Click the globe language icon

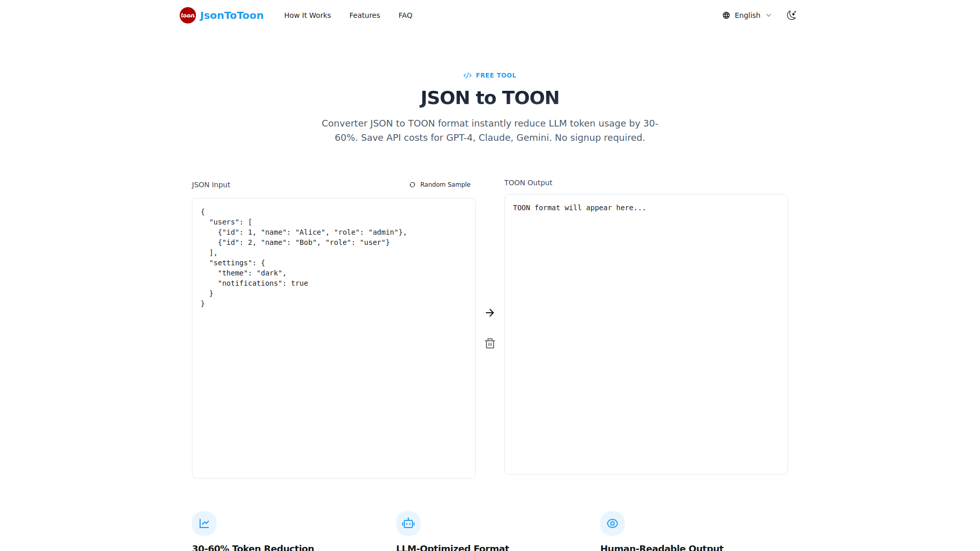click(x=726, y=15)
